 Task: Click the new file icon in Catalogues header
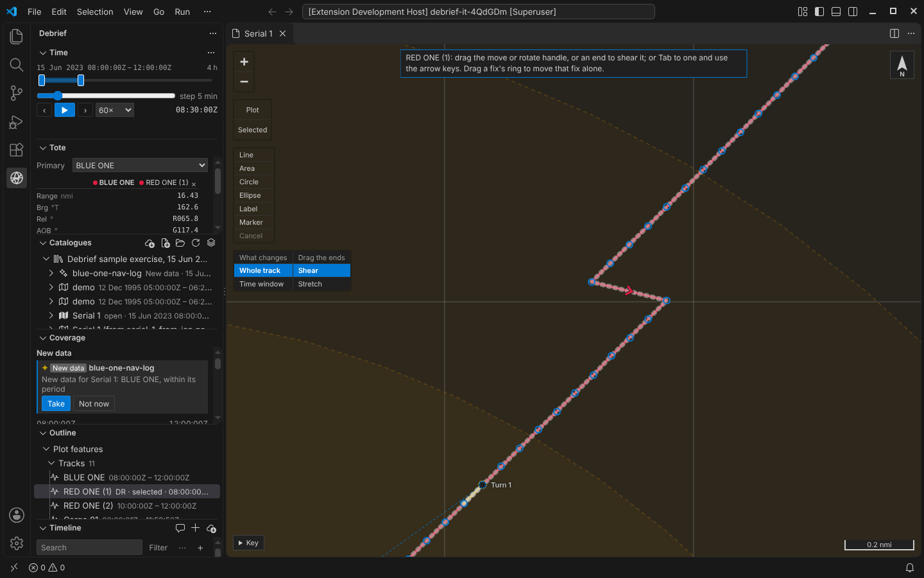coord(165,243)
